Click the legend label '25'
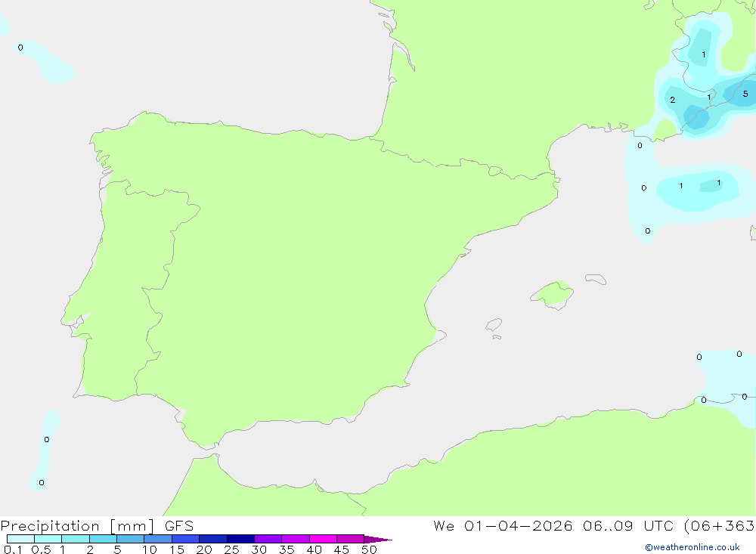756x554 pixels. pyautogui.click(x=232, y=549)
